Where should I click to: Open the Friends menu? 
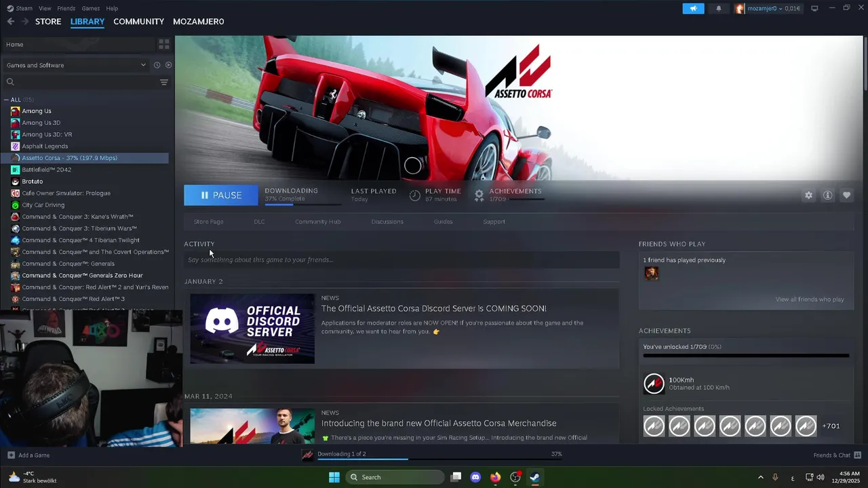(x=66, y=8)
